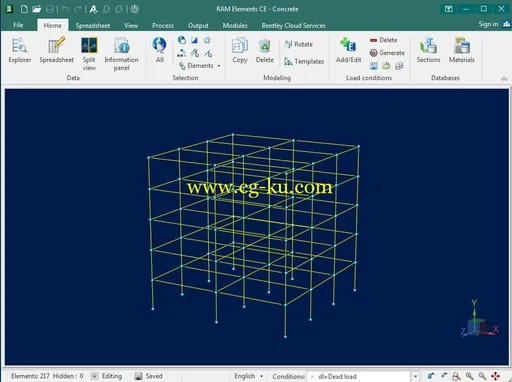The height and width of the screenshot is (382, 512).
Task: Click the Analyze 'A' icon in quick access toolbar
Action: [x=94, y=9]
